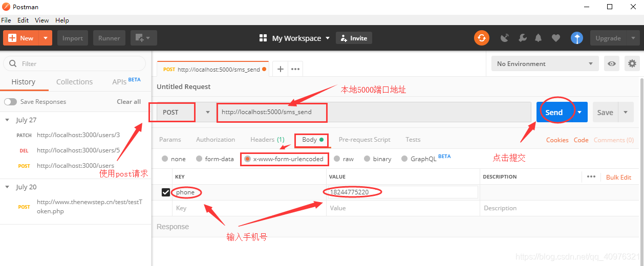The width and height of the screenshot is (644, 266).
Task: Open the Cookies link
Action: point(557,140)
